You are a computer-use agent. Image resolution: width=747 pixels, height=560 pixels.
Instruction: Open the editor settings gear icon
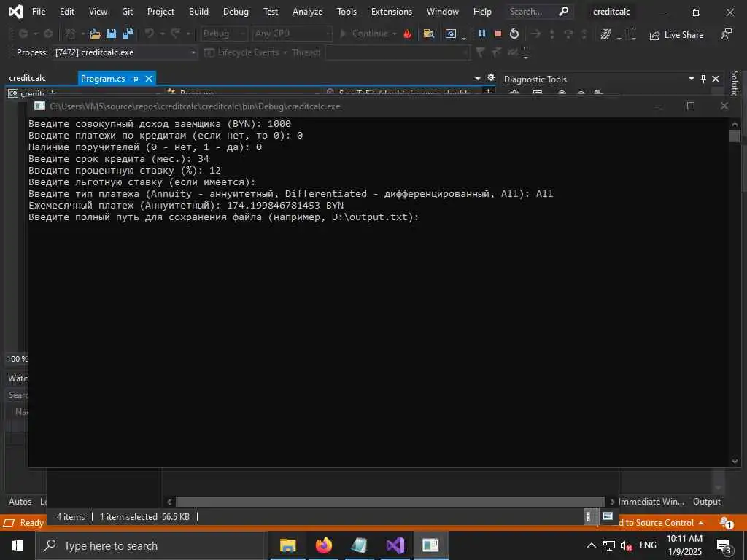point(491,77)
